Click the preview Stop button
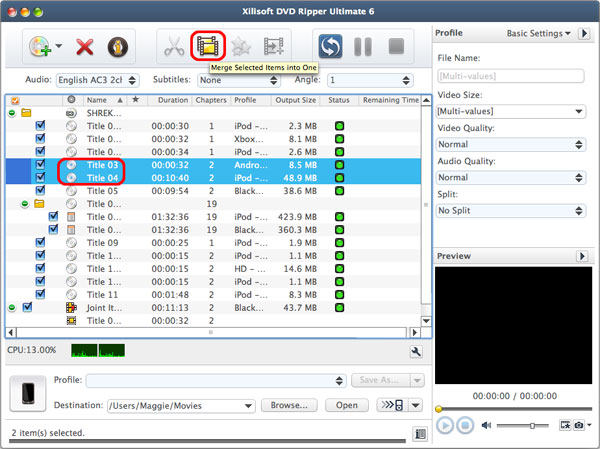The height and width of the screenshot is (449, 600). (465, 425)
